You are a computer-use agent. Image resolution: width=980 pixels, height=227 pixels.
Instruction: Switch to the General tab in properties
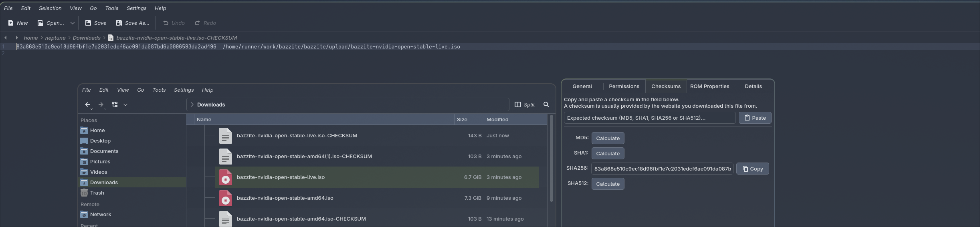click(x=582, y=86)
